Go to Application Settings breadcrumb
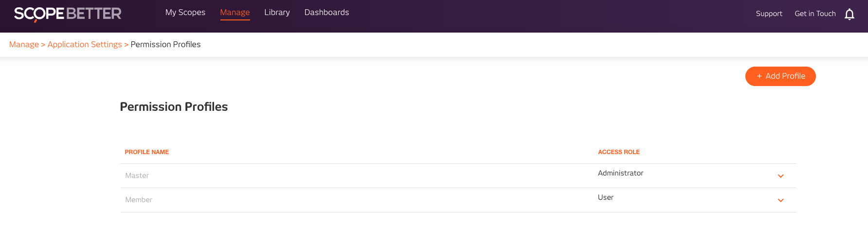Viewport: 868px width, 228px height. pos(85,45)
